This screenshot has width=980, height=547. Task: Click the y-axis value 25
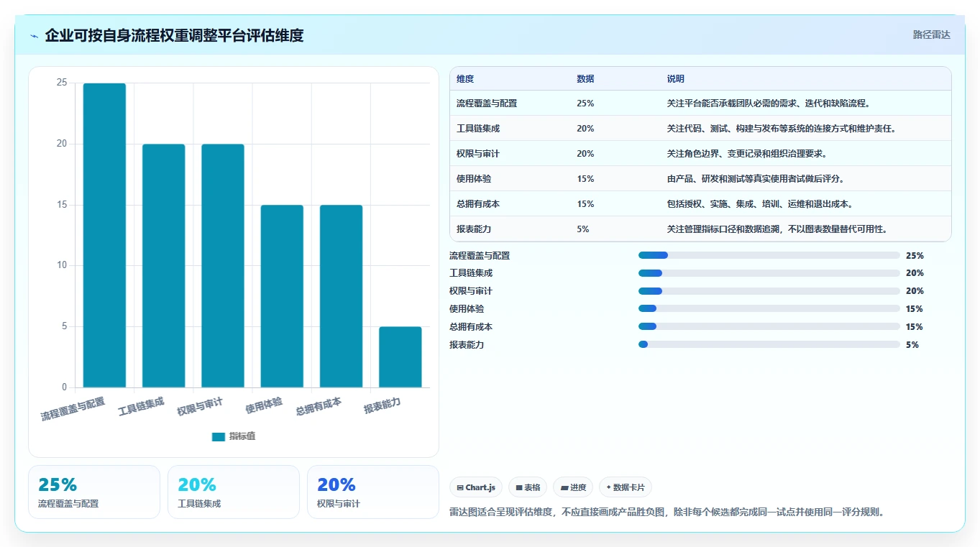click(62, 83)
